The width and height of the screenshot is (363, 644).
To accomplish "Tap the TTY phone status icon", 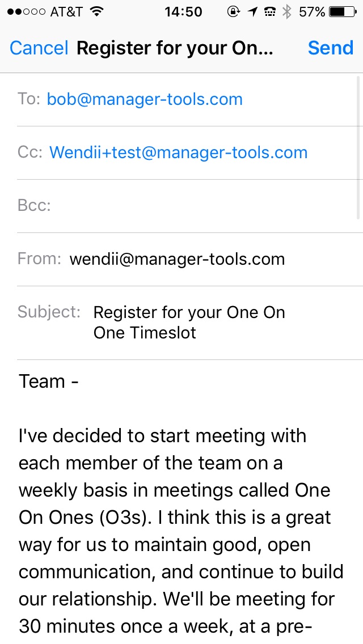I will (x=270, y=11).
